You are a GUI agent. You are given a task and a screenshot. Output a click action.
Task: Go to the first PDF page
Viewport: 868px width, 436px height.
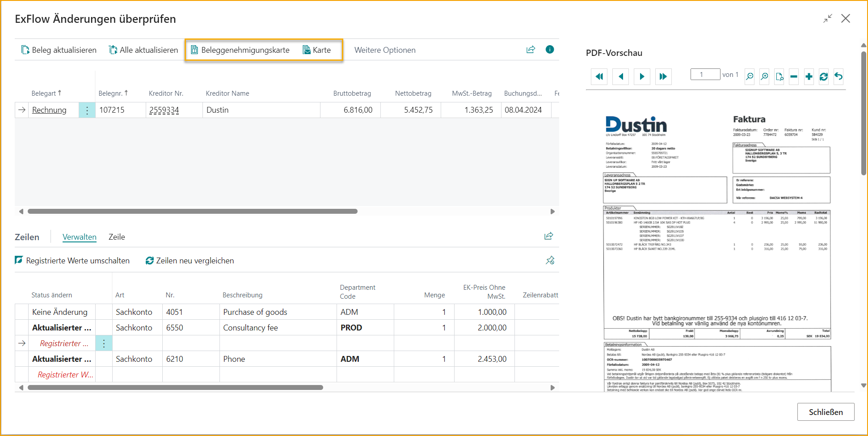[599, 76]
